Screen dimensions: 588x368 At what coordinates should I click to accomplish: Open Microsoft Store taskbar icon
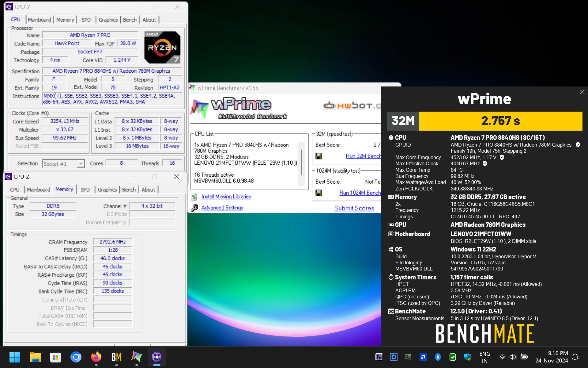pos(55,357)
